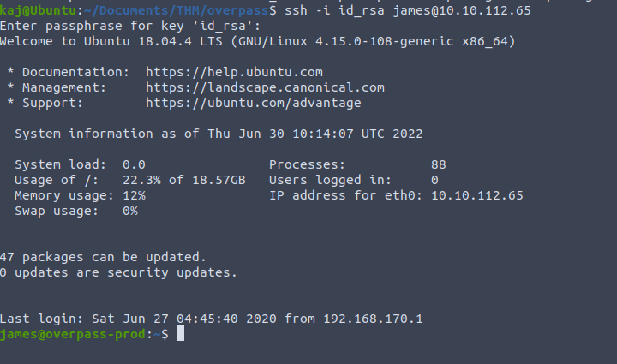This screenshot has height=364, width=617.
Task: Open the landscape.canonical.com management URL
Action: (x=265, y=87)
